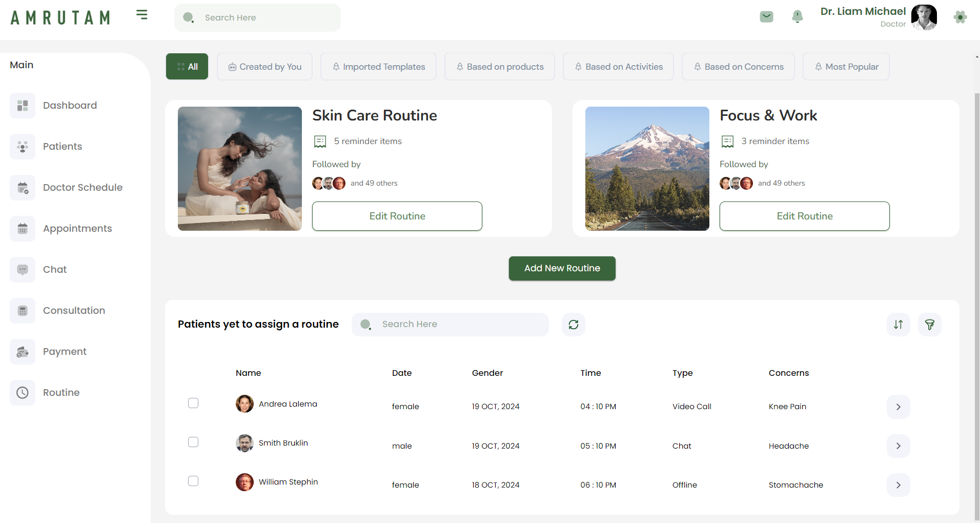This screenshot has height=523, width=980.
Task: Switch to Based on Concerns tab
Action: point(738,67)
